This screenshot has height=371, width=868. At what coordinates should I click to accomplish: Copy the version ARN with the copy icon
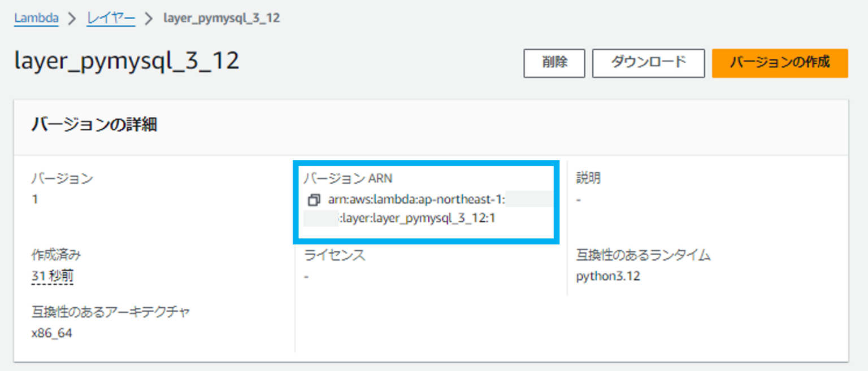pos(314,200)
